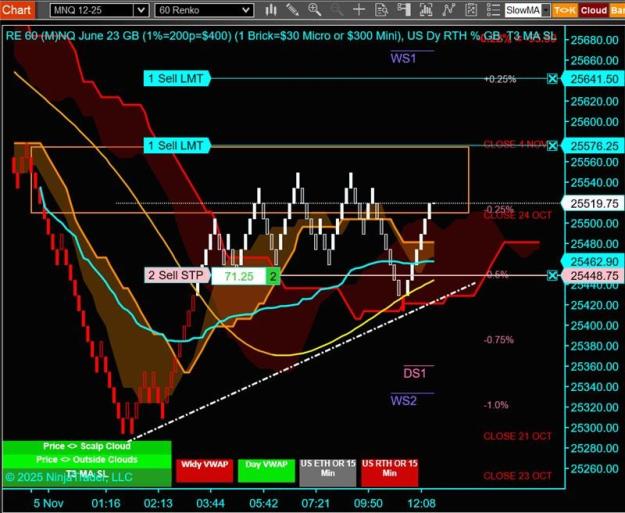Click the DS1 pivot level label
Image resolution: width=625 pixels, height=513 pixels.
tap(415, 373)
